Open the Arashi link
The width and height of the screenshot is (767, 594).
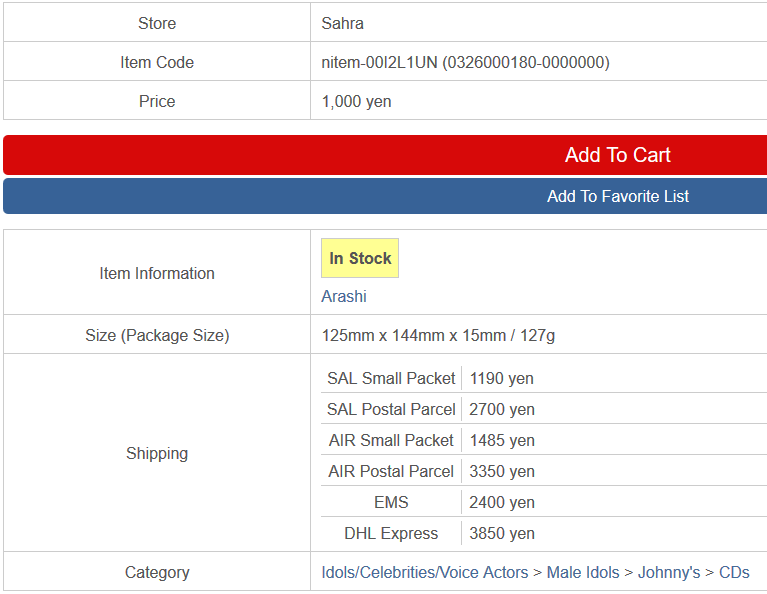point(344,297)
